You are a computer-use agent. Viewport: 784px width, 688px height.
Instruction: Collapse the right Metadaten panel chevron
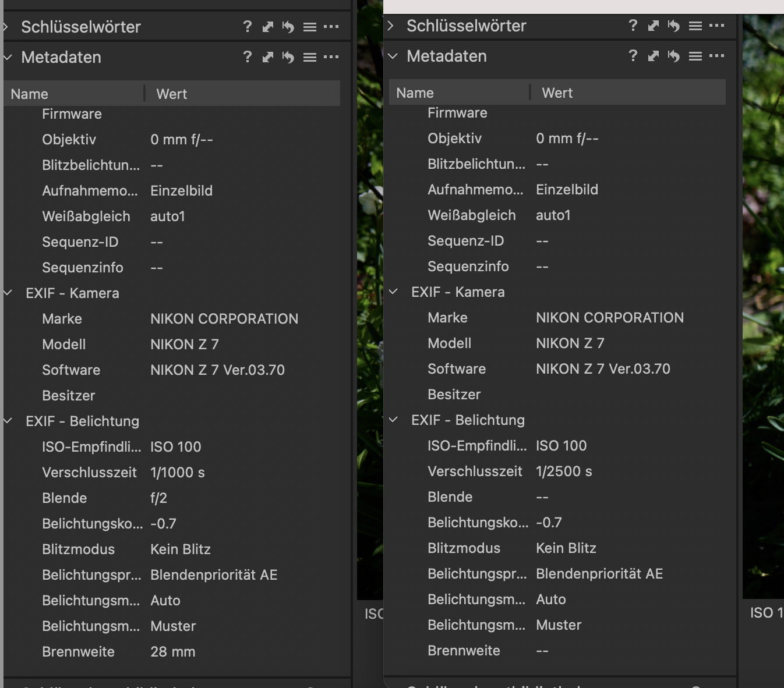point(393,56)
